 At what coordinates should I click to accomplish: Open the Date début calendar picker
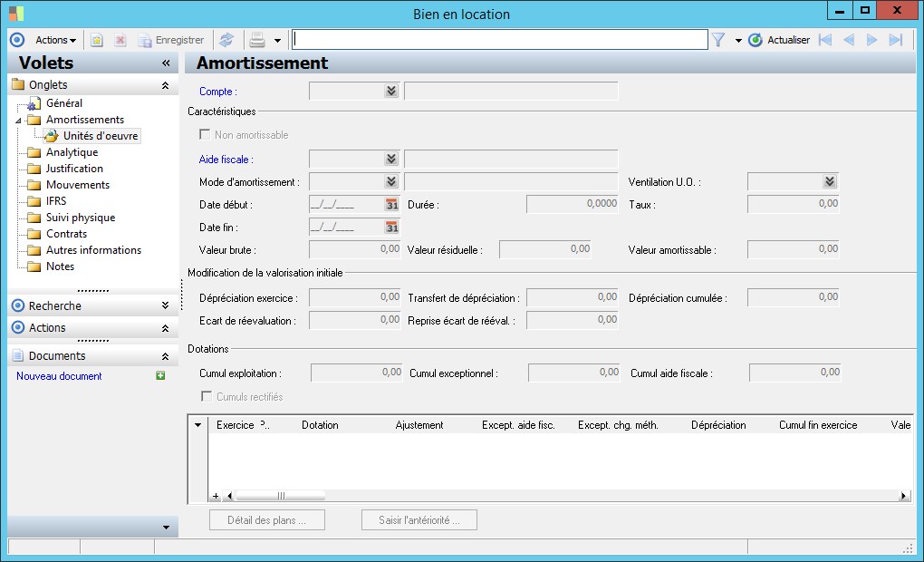(391, 205)
